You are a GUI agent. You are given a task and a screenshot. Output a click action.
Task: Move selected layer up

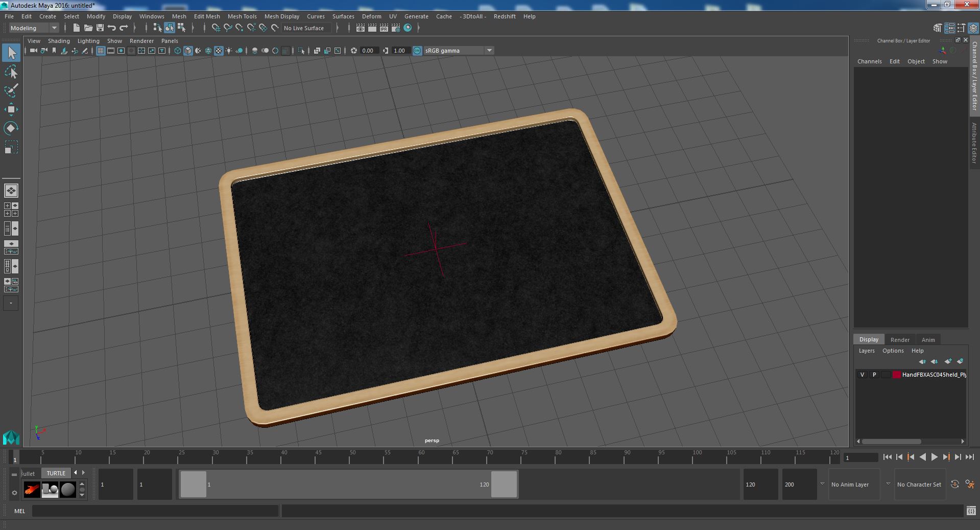922,361
